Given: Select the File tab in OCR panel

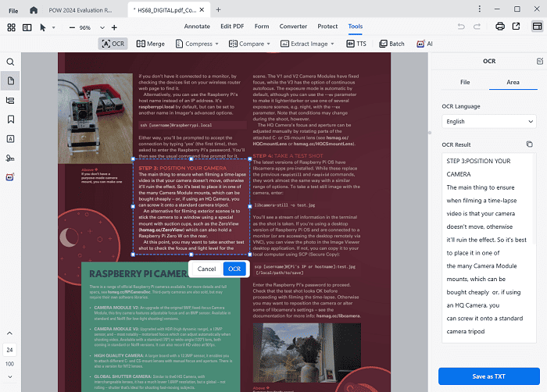Looking at the screenshot, I should pyautogui.click(x=464, y=81).
